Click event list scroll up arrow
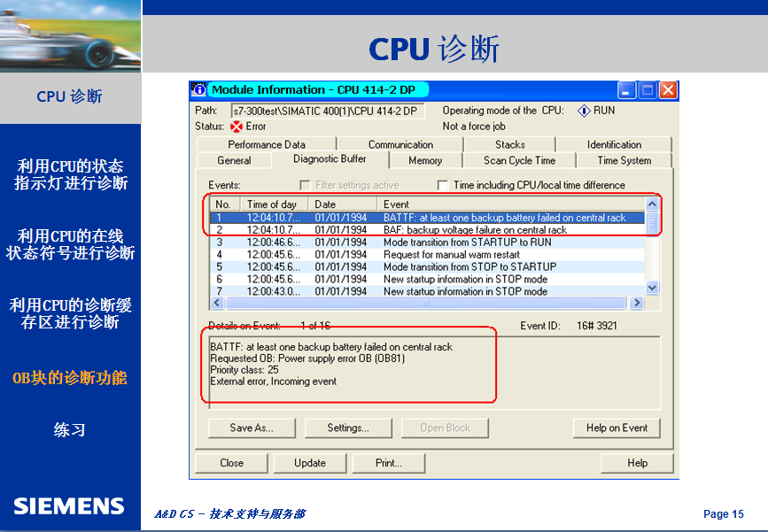 pyautogui.click(x=652, y=204)
